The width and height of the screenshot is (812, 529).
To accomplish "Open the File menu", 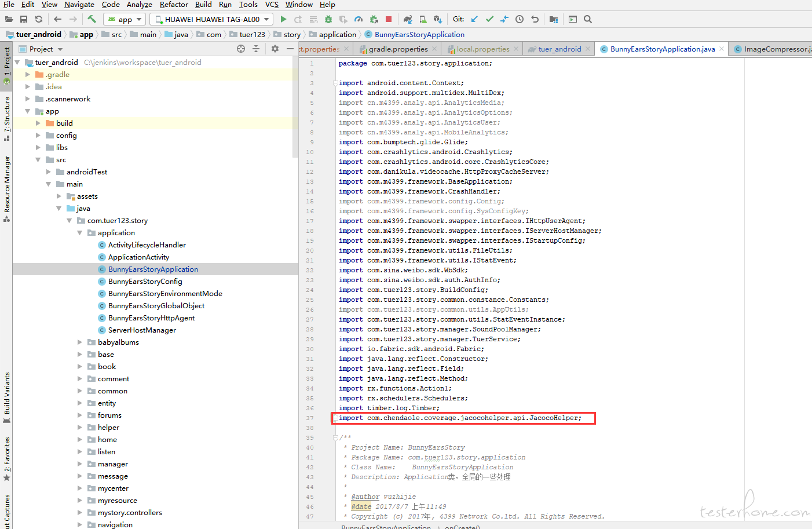I will 9,5.
